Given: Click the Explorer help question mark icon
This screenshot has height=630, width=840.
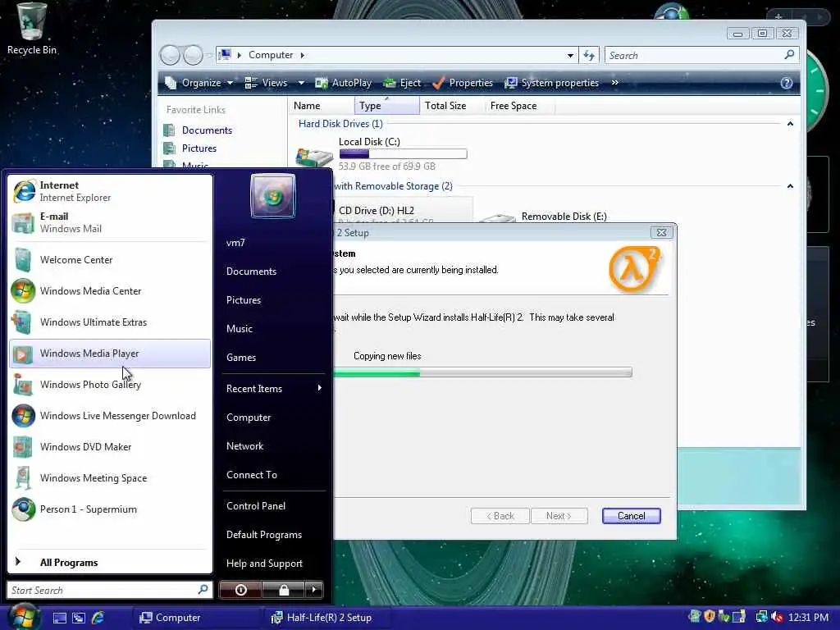Looking at the screenshot, I should tap(787, 83).
